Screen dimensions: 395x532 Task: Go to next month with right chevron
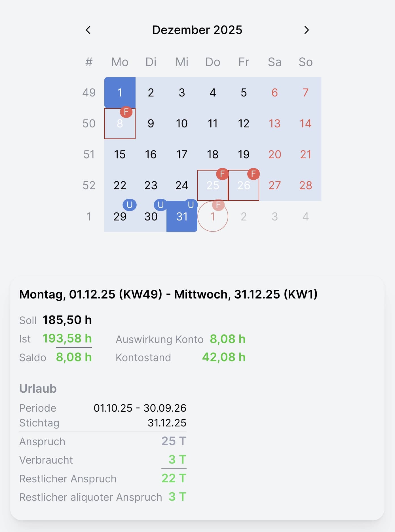click(306, 30)
